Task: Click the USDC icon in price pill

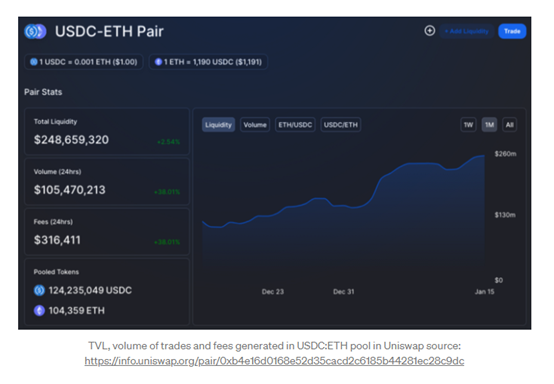Action: pos(34,62)
